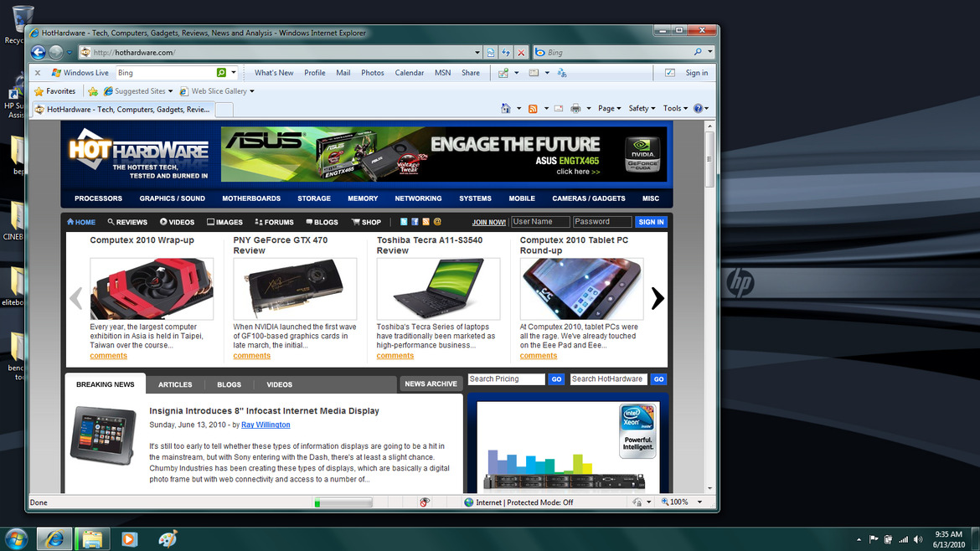Screen dimensions: 980x551
Task: Click the Compatibility View icon in address bar
Action: click(x=491, y=53)
